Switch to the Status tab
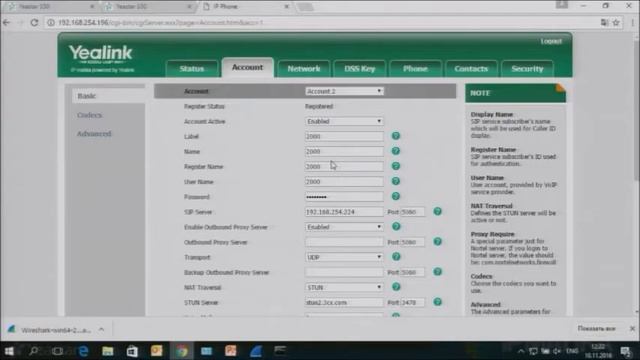This screenshot has width=640, height=360. 191,69
